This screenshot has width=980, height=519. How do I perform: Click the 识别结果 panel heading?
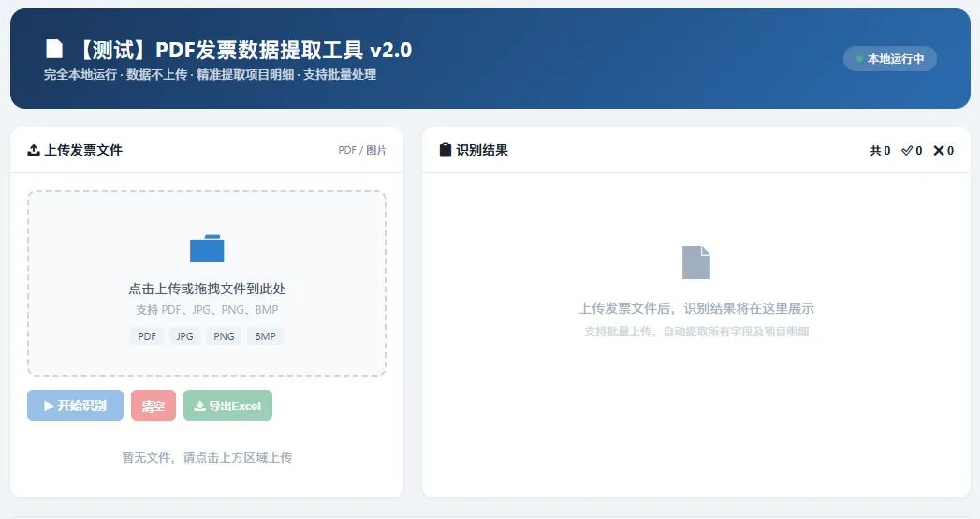[482, 150]
